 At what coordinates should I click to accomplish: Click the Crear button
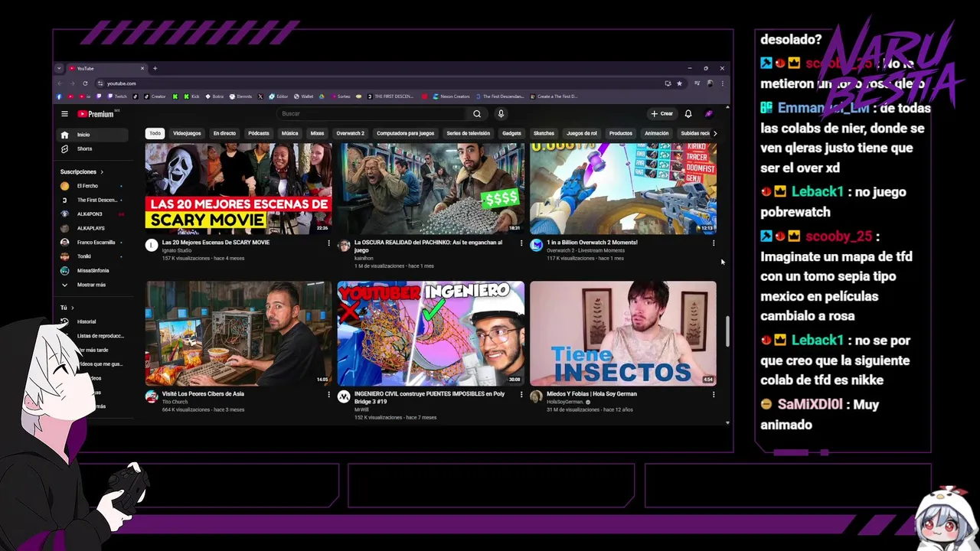pyautogui.click(x=662, y=114)
